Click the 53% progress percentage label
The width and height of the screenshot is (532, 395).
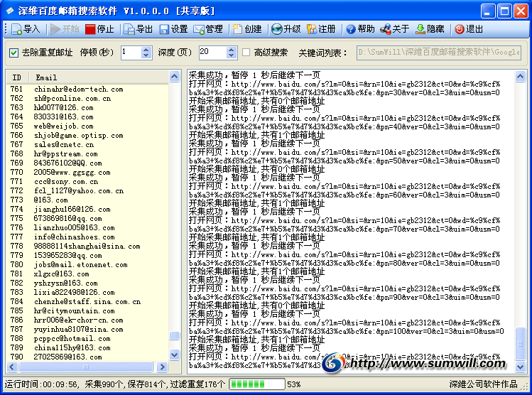(294, 384)
